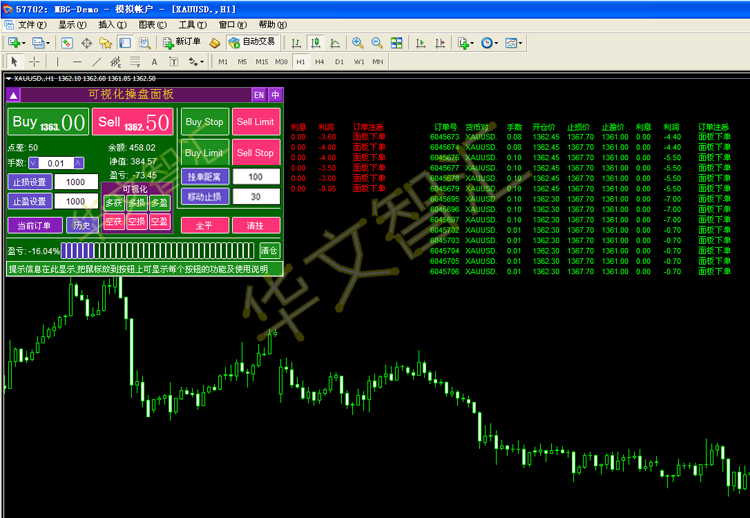Viewport: 750px width, 518px height.
Task: Click the 全平 close-all button
Action: pos(205,225)
